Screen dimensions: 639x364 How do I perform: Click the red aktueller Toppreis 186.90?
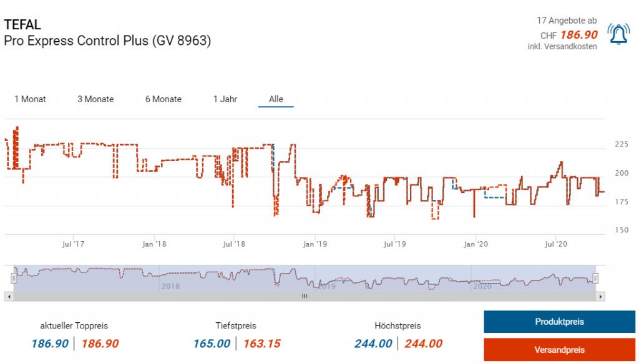pyautogui.click(x=100, y=343)
